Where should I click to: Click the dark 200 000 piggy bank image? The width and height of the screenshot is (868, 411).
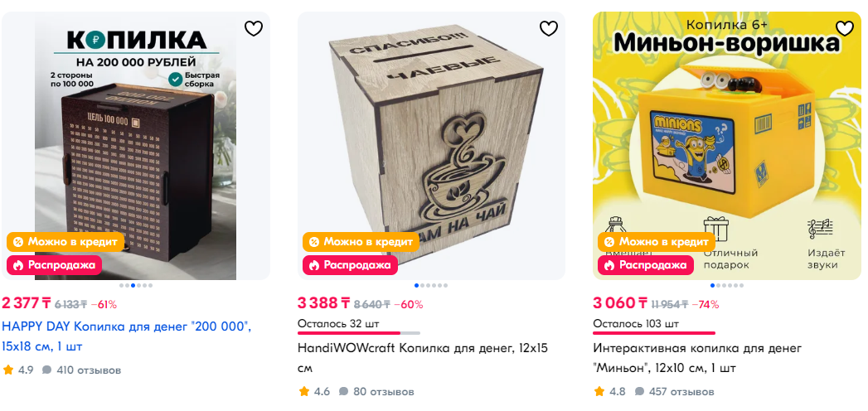click(x=136, y=146)
